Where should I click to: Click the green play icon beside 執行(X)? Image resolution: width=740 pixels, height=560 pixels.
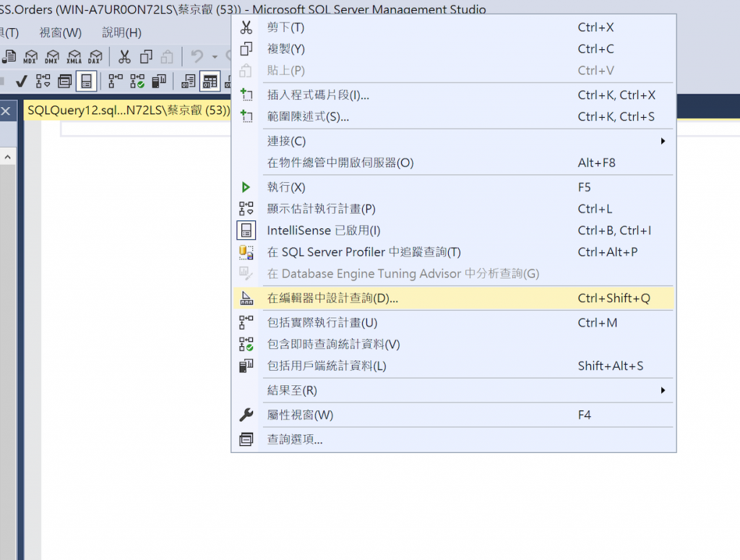pos(246,187)
